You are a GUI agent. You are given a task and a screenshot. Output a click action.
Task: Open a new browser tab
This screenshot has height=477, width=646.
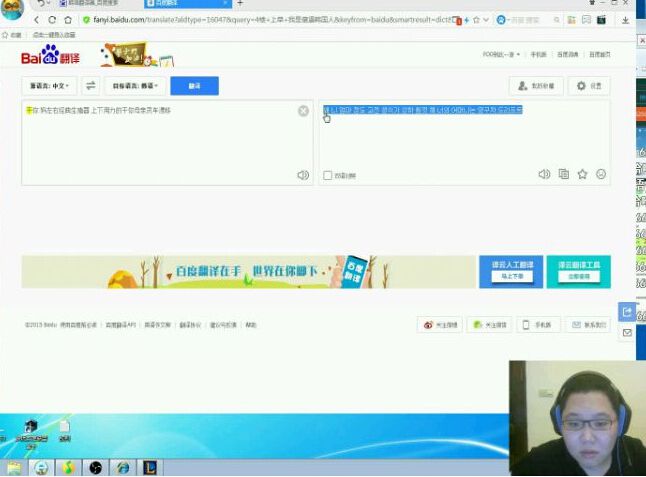coord(240,3)
